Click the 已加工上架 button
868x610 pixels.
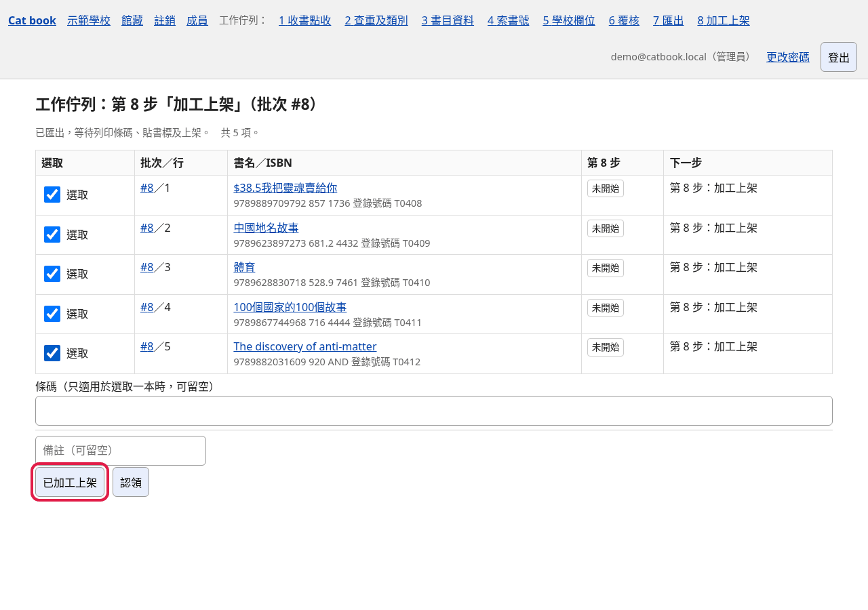[x=70, y=482]
